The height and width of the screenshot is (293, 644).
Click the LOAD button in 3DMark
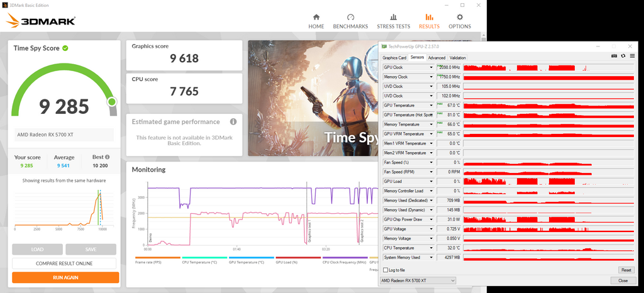(37, 250)
